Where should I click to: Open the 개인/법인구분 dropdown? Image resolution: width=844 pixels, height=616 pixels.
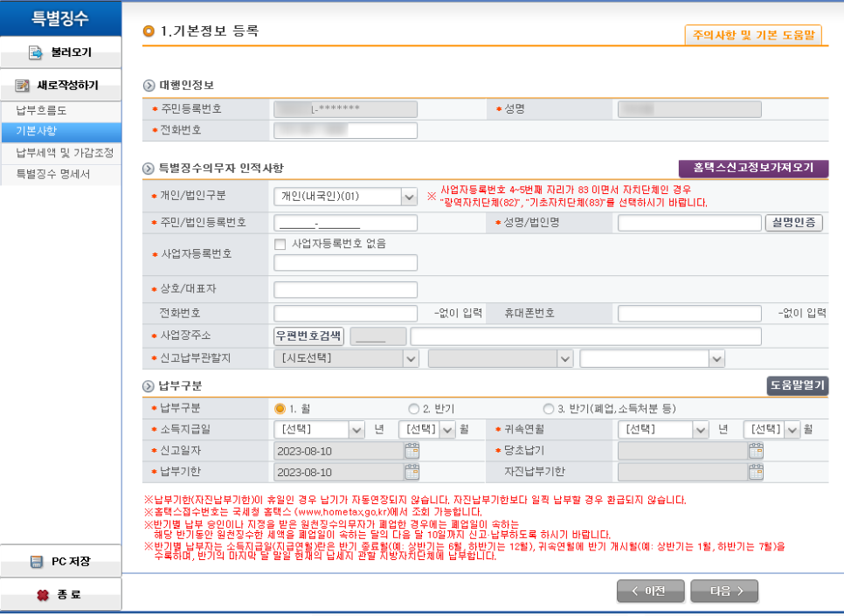pos(409,197)
